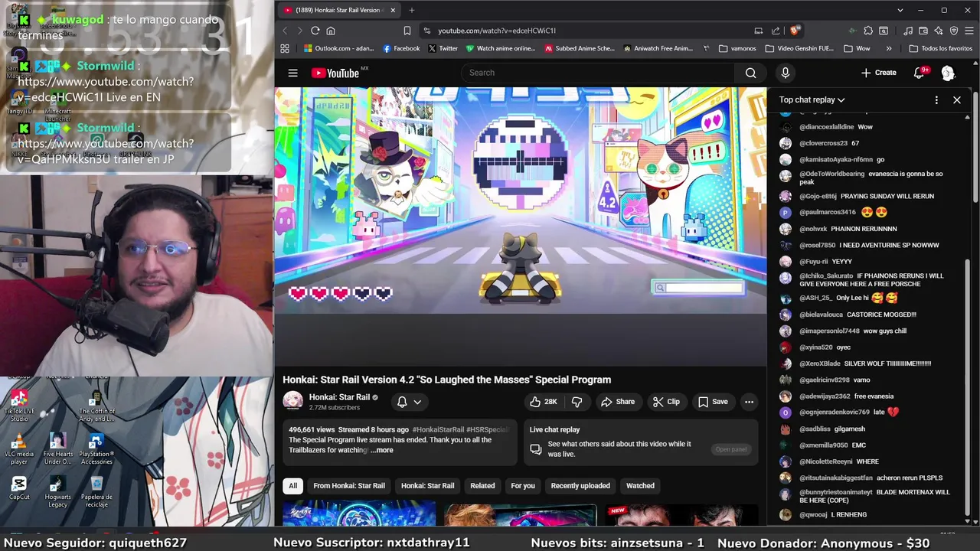Select the Recently uploaded filter chip

[580, 486]
